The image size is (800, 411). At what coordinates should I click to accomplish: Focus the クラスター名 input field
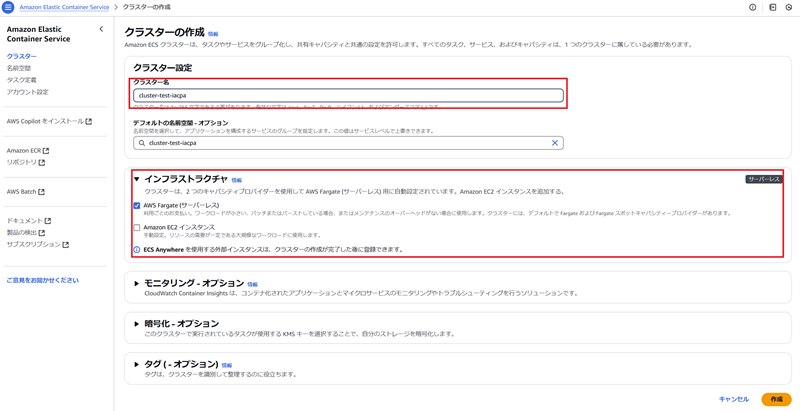[348, 95]
